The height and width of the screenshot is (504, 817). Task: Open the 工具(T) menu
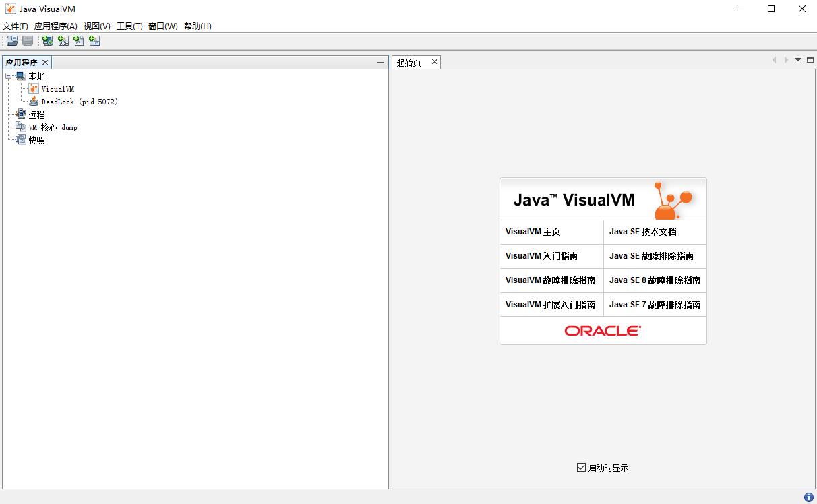[129, 26]
